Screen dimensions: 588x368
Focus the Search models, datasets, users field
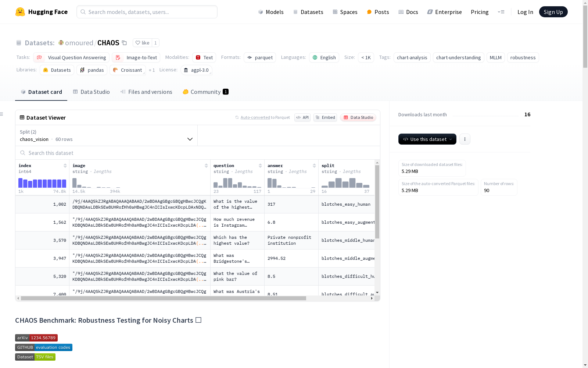147,12
